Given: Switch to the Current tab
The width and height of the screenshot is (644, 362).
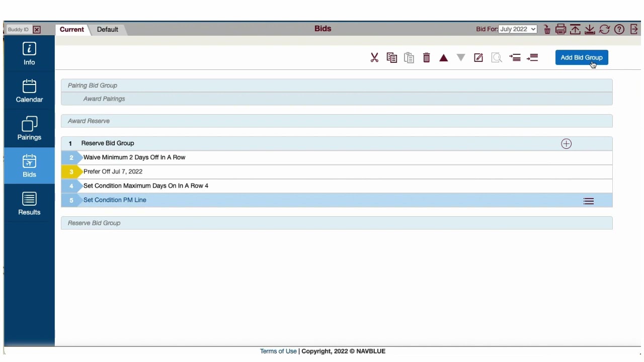Looking at the screenshot, I should [x=72, y=29].
